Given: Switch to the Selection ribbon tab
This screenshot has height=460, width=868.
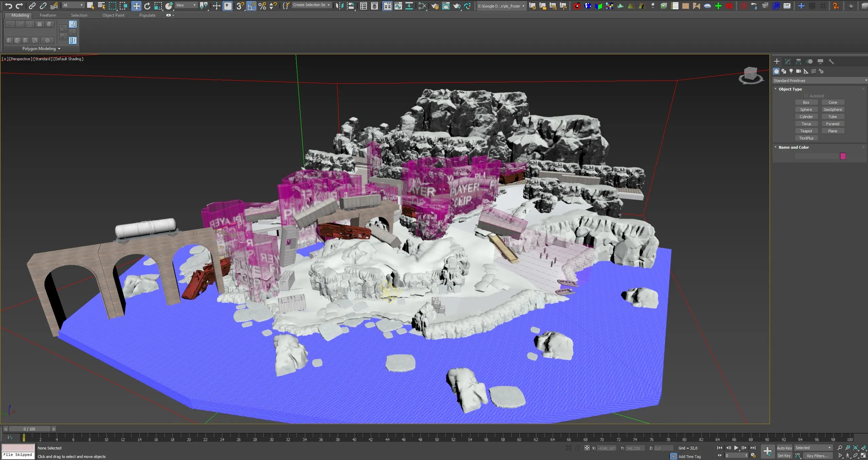Looking at the screenshot, I should (79, 15).
